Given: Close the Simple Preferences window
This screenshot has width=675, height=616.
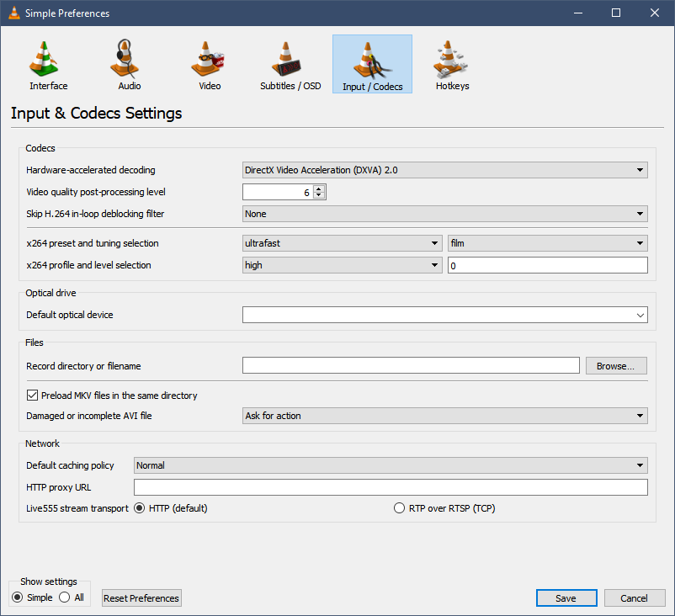Looking at the screenshot, I should click(654, 13).
